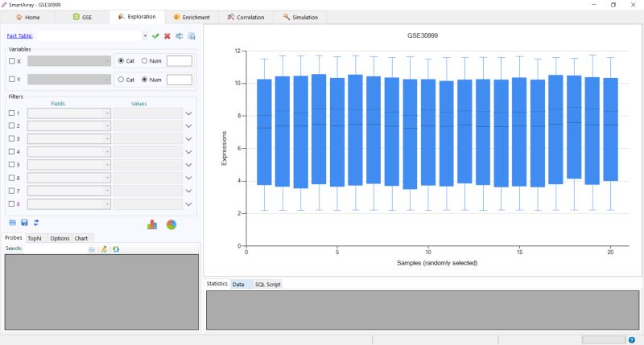Select Cat radio for X variable
Screen dimensions: 644x345
tap(121, 60)
